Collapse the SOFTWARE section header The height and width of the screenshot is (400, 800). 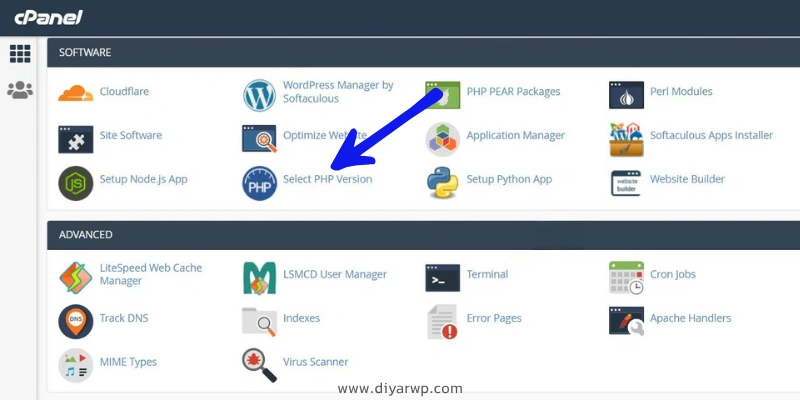[85, 52]
